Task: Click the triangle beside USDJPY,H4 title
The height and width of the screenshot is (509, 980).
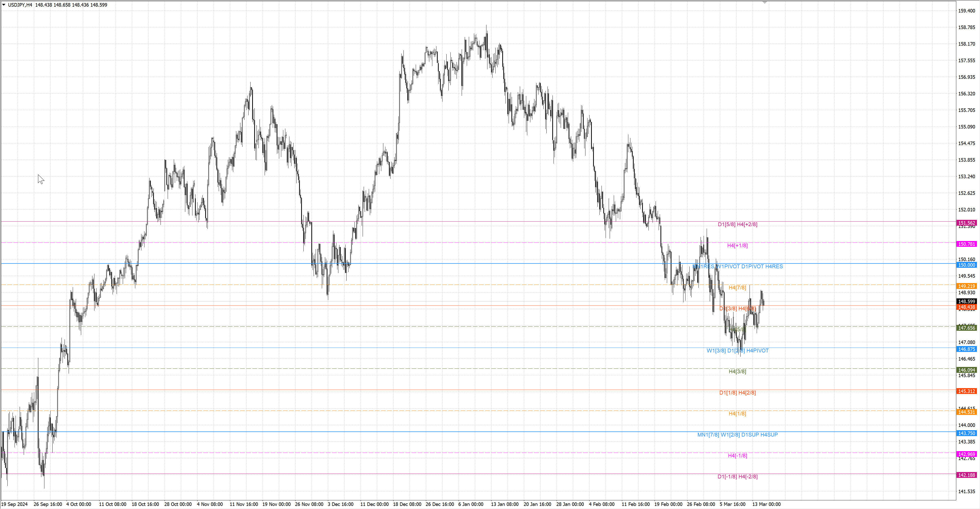Action: tap(4, 5)
